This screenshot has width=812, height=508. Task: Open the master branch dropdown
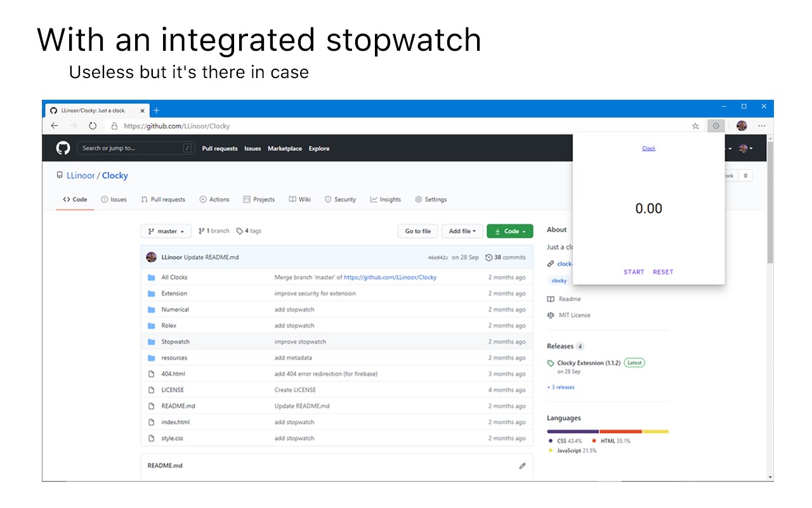coord(166,231)
